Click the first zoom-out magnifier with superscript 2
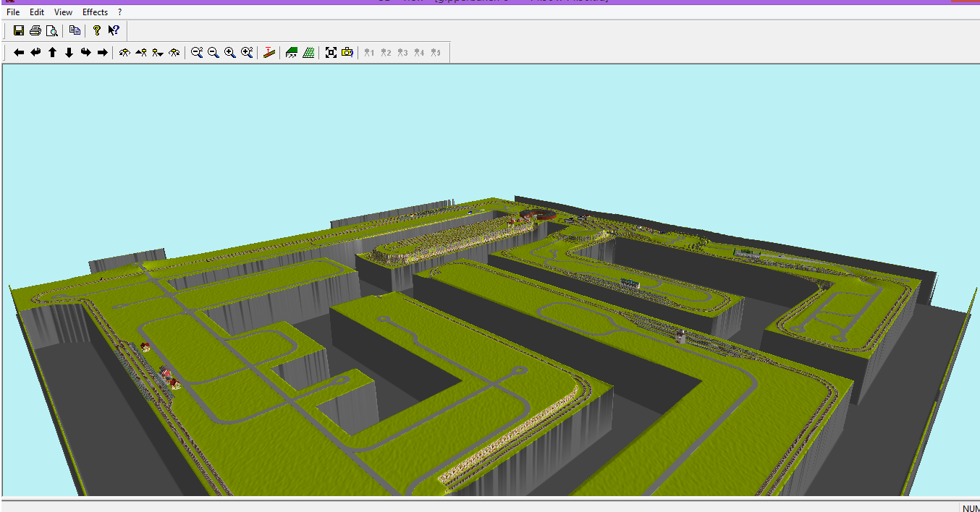Viewport: 980px width, 512px height. (x=197, y=53)
